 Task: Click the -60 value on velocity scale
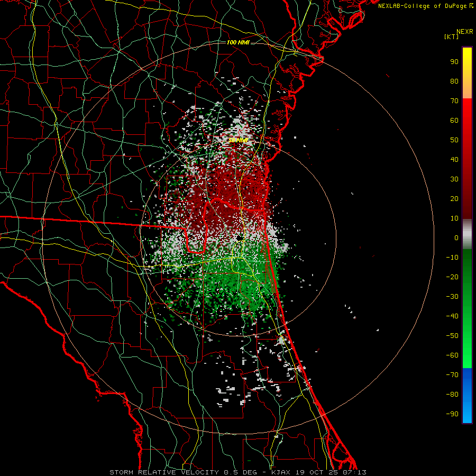coord(452,355)
